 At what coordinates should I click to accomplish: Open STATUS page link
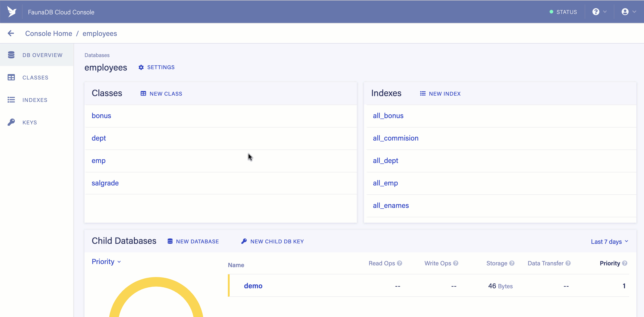point(563,12)
